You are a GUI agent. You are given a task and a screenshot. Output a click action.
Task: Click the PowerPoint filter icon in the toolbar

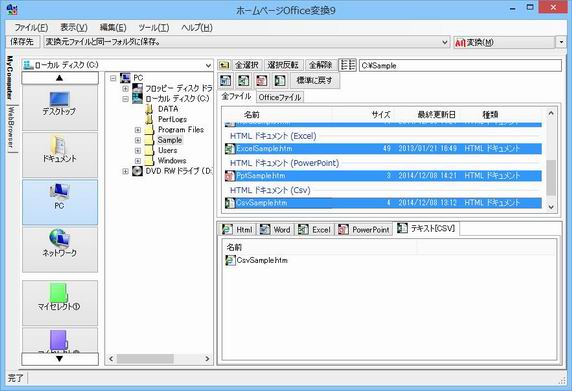coord(261,80)
